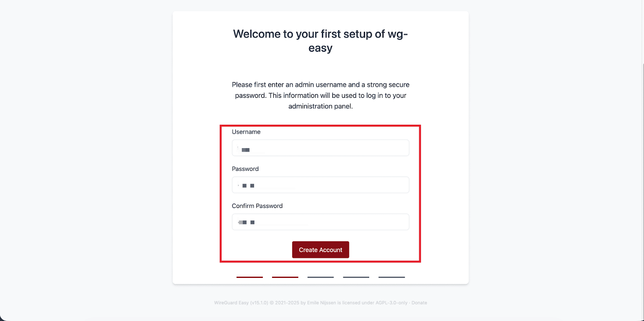Click inside the Username input field
Screen dimensions: 644x321
[x=320, y=148]
